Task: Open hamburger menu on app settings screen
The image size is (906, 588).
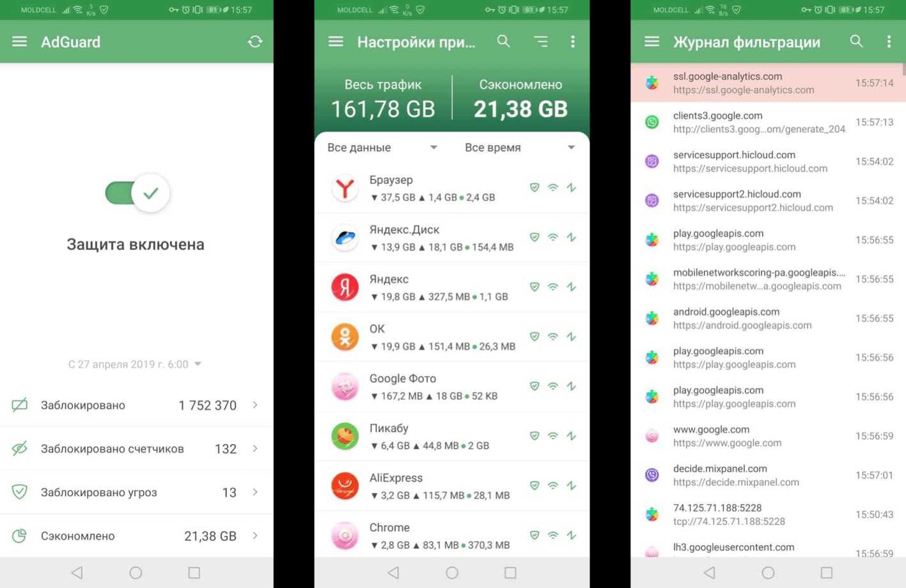Action: [336, 42]
